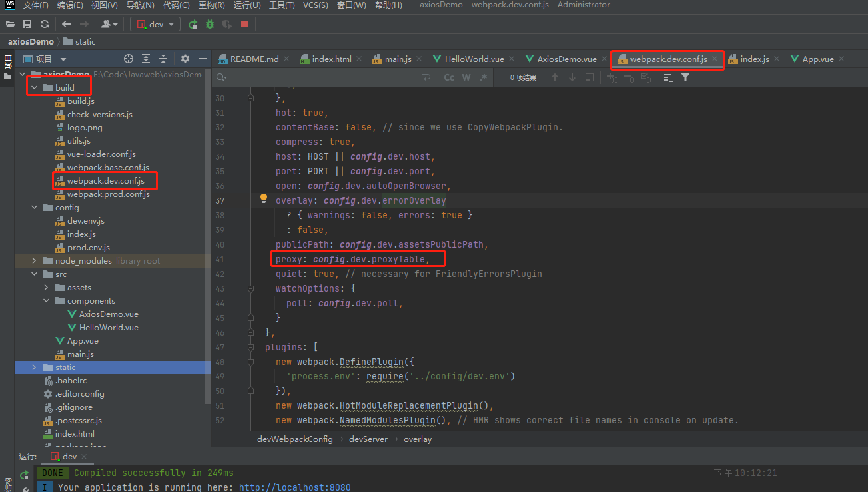Open the 文件(F) menu
Screen dimensions: 868x492
pos(36,5)
